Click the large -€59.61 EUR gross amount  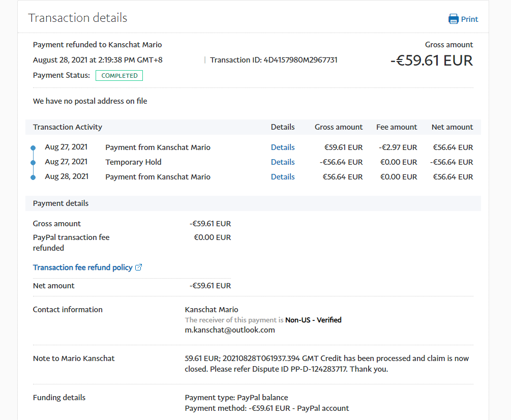tap(431, 61)
